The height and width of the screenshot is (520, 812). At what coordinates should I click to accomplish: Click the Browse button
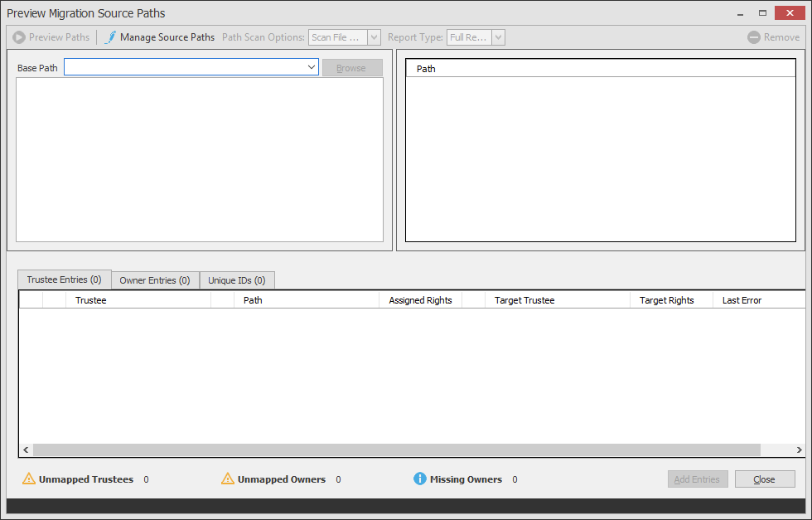pyautogui.click(x=352, y=68)
